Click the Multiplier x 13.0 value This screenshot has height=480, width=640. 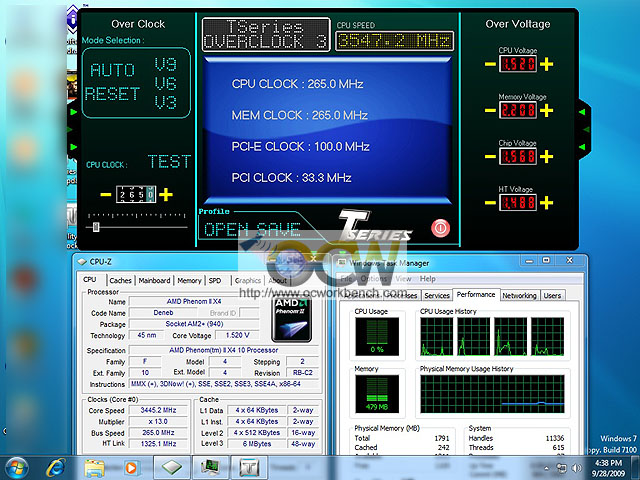(x=158, y=421)
